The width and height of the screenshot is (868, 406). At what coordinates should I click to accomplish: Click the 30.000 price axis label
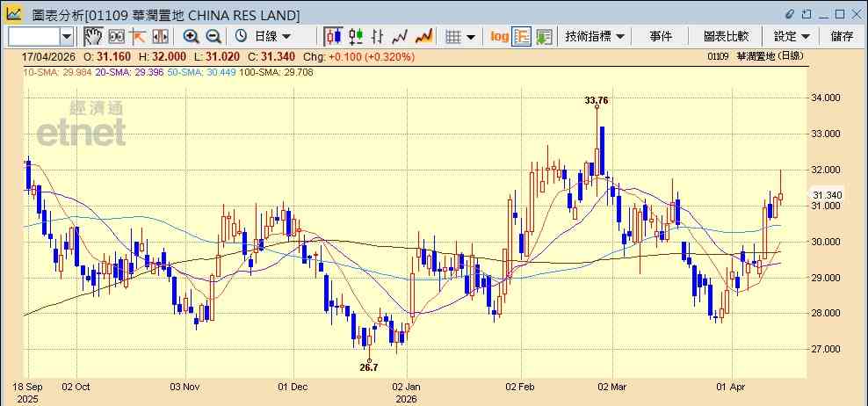point(827,242)
